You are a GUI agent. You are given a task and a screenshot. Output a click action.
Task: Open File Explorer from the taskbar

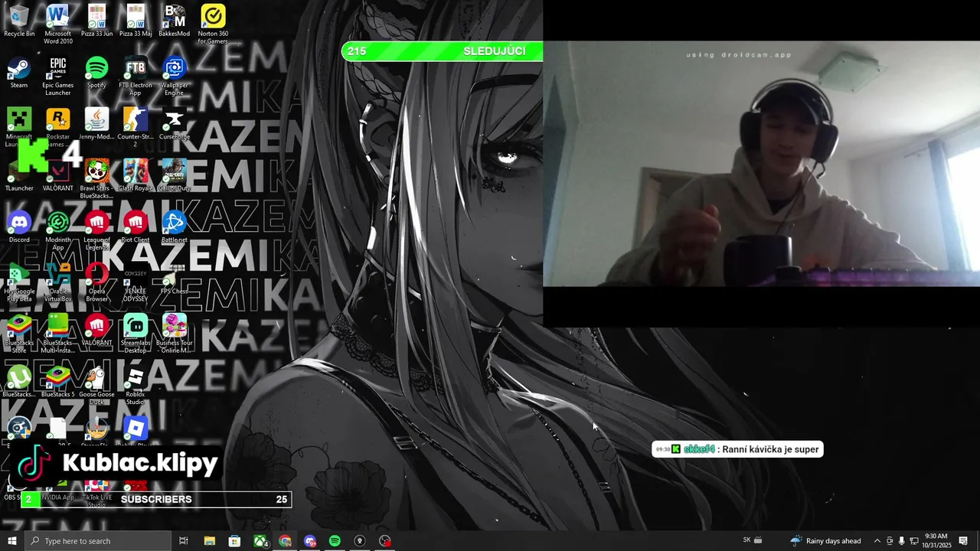(209, 541)
